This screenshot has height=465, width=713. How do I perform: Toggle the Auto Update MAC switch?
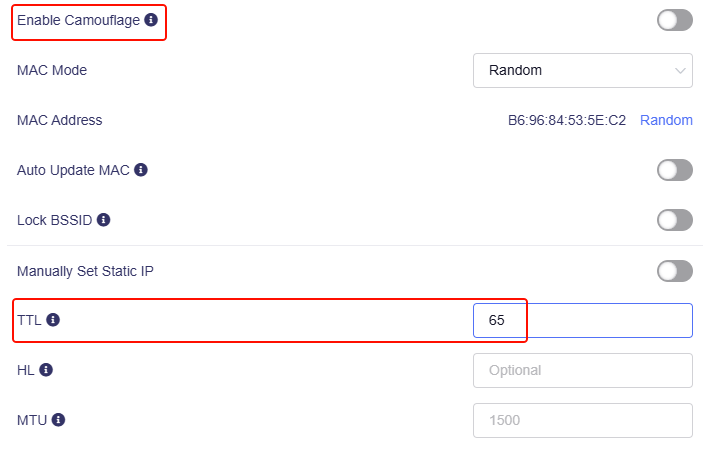674,170
